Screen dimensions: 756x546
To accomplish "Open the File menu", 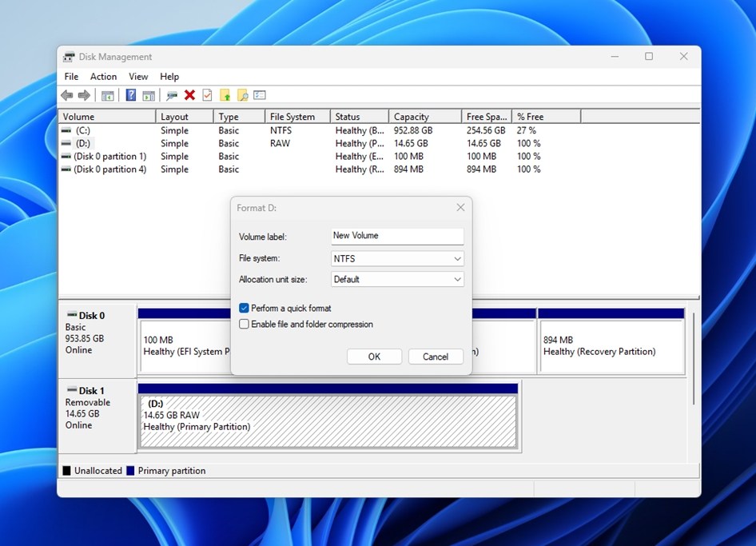I will [71, 77].
